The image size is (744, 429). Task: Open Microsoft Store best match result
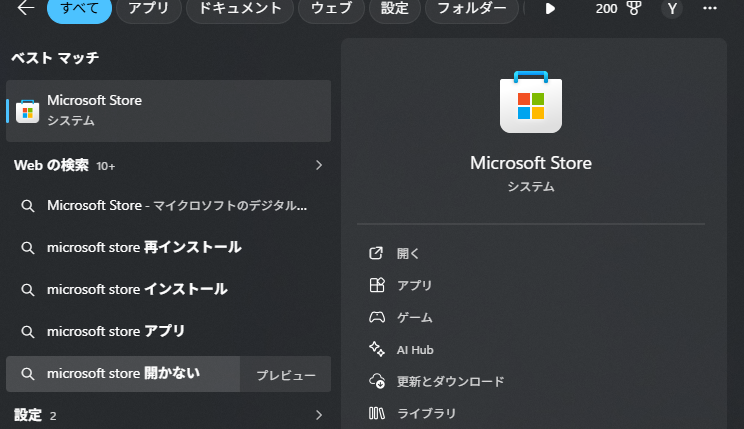(168, 111)
